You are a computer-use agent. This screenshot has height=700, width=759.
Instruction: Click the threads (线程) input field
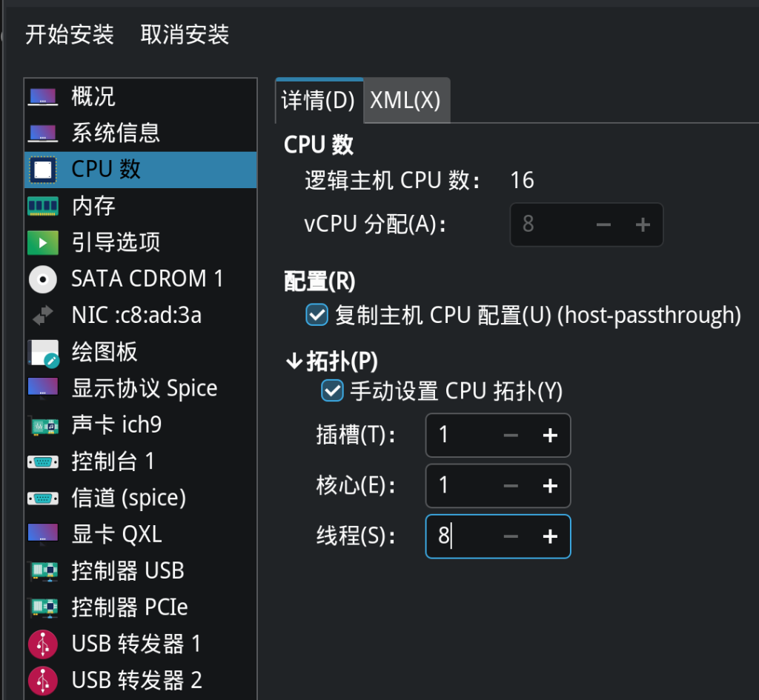460,536
